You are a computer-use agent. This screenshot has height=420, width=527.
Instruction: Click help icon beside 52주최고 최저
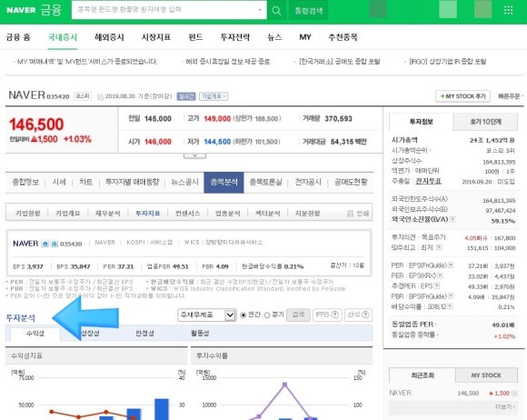pyautogui.click(x=439, y=247)
